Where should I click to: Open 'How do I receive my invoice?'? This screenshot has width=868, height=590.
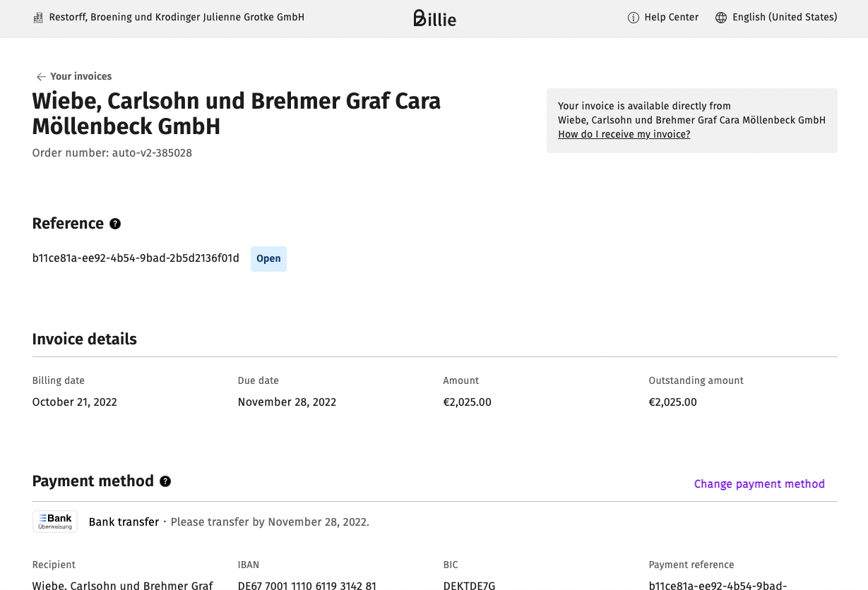tap(624, 134)
